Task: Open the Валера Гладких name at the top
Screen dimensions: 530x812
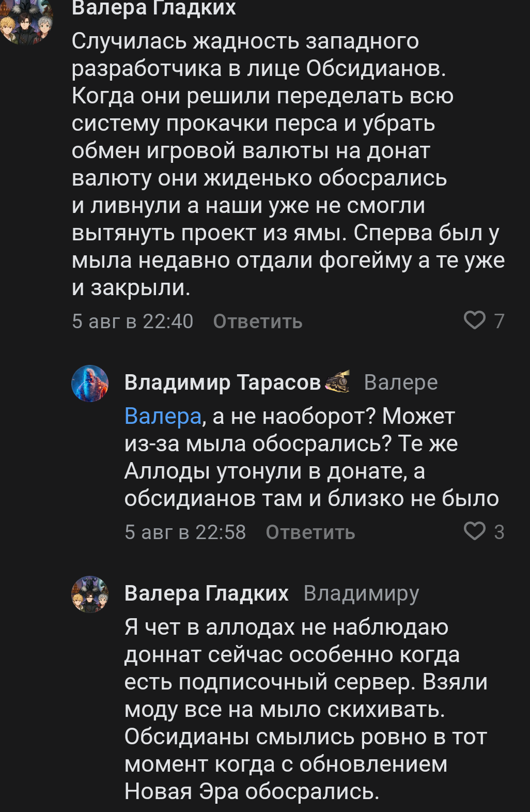Action: (154, 8)
